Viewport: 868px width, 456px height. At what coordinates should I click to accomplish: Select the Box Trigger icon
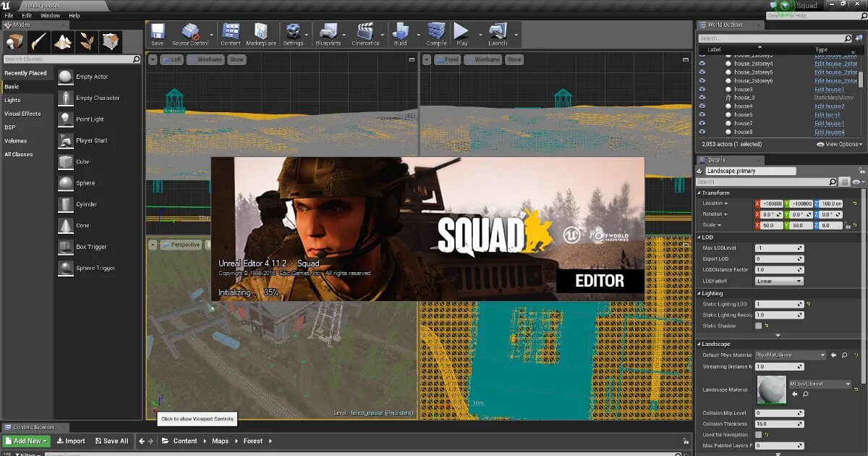pos(66,247)
